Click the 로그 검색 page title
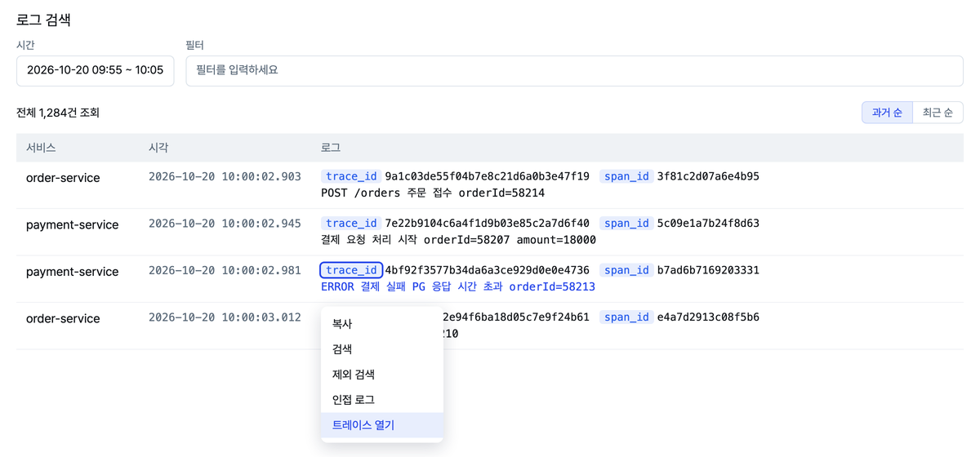This screenshot has height=457, width=980. (43, 19)
